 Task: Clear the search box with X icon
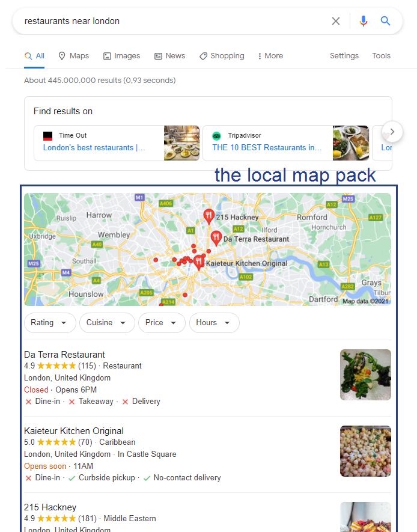coord(336,21)
